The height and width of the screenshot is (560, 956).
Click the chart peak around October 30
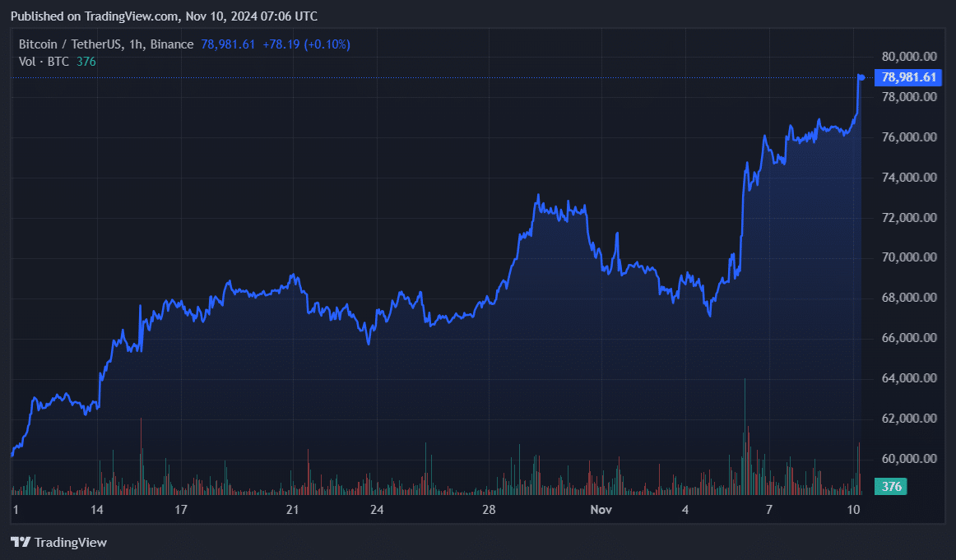540,196
